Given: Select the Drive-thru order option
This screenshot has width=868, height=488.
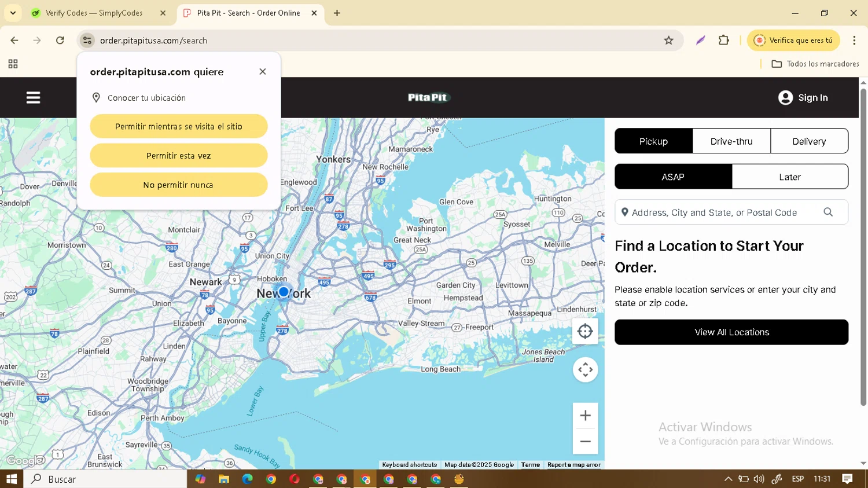Looking at the screenshot, I should pyautogui.click(x=731, y=141).
